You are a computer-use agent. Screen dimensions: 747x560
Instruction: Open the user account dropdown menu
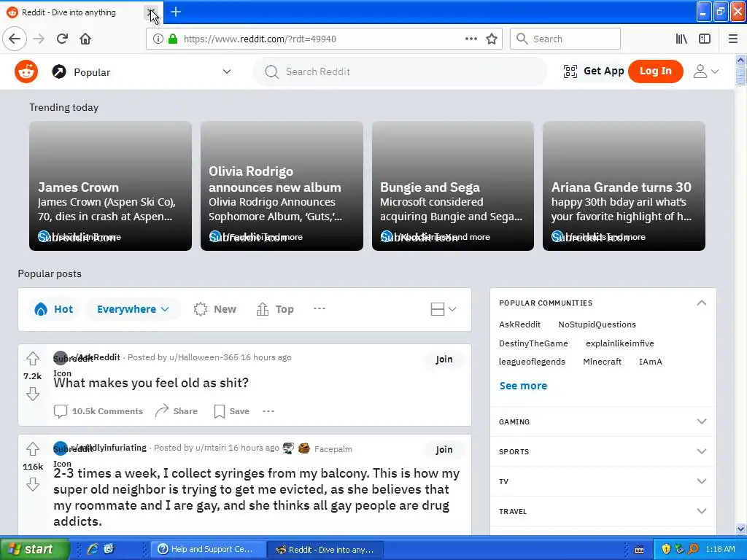click(705, 71)
